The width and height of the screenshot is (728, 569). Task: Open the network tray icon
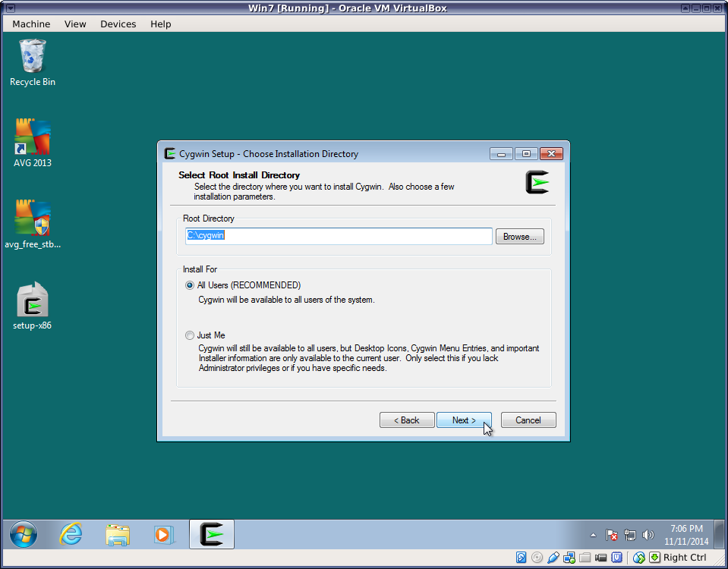point(629,535)
